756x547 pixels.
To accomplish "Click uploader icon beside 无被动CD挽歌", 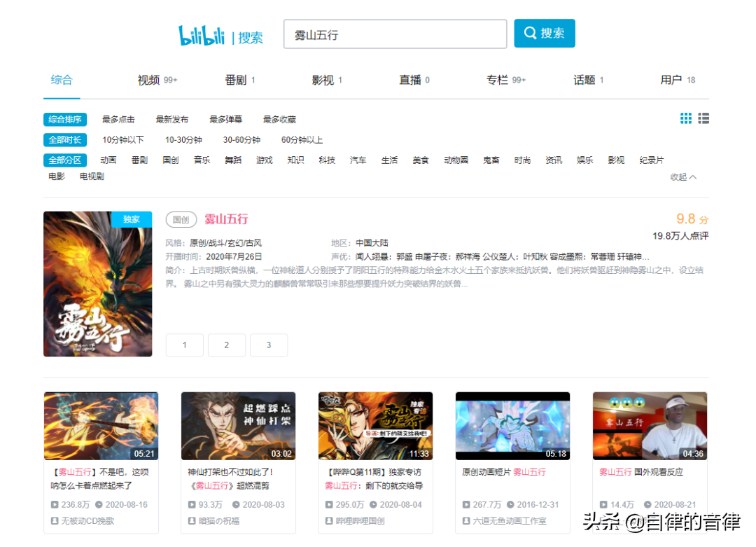I will click(x=55, y=521).
